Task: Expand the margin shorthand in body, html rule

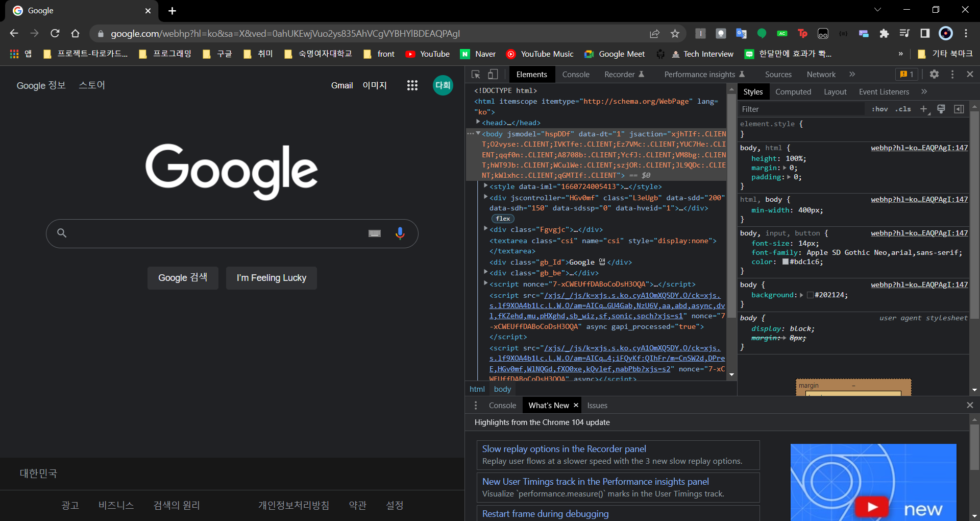Action: 785,168
